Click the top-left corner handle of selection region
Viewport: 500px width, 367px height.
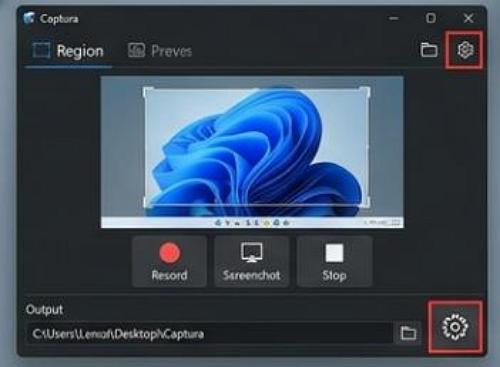[x=147, y=91]
